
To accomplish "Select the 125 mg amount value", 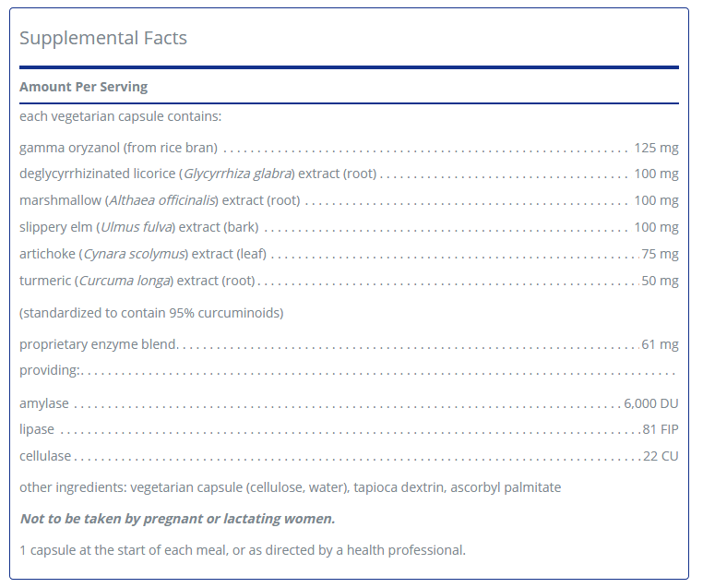I will pos(656,148).
